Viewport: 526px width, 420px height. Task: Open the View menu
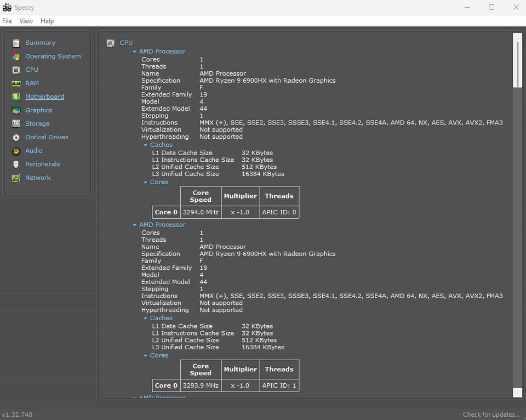click(x=26, y=21)
